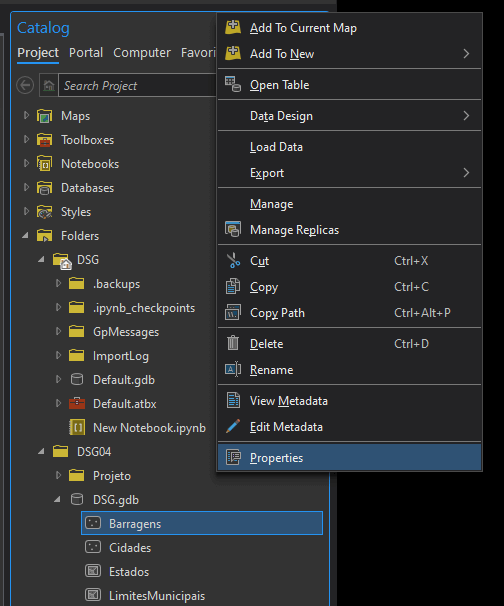Select the Cidades feature class
Viewport: 504px width, 606px height.
(130, 548)
